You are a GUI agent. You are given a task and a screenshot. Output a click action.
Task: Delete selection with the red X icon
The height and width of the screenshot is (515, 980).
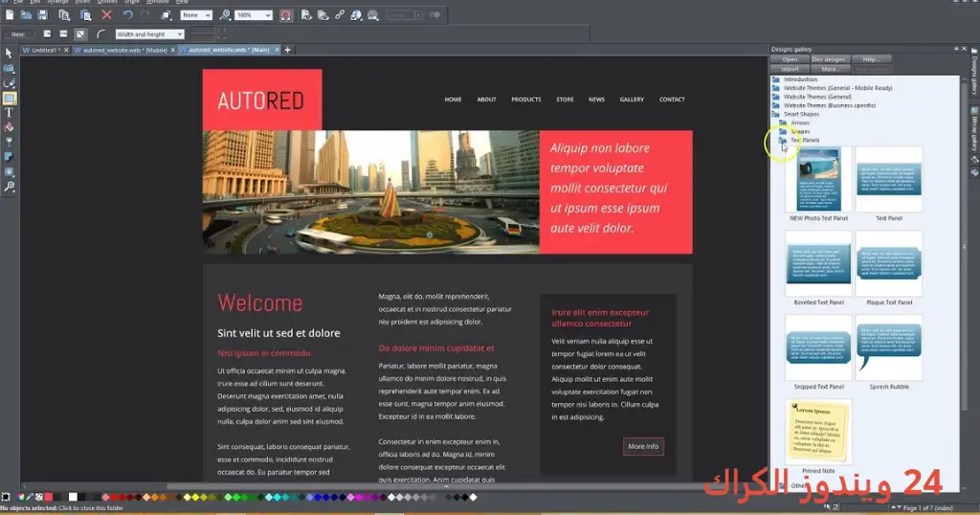(x=107, y=15)
